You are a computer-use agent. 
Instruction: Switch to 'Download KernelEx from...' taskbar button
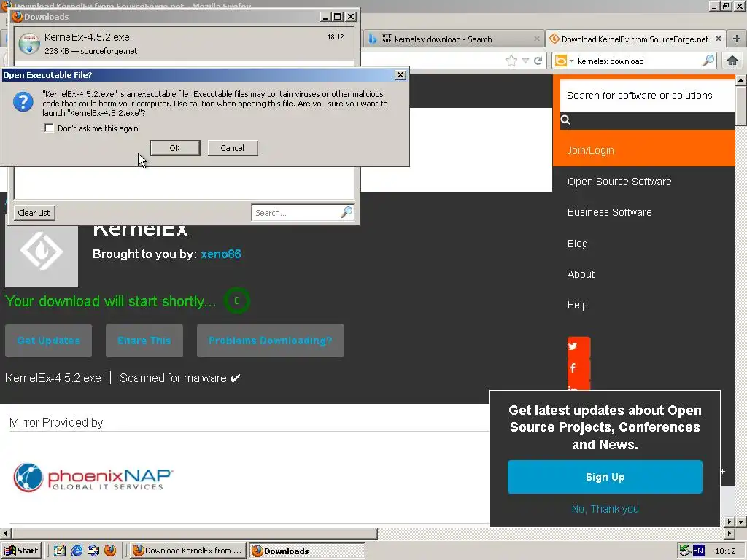188,551
